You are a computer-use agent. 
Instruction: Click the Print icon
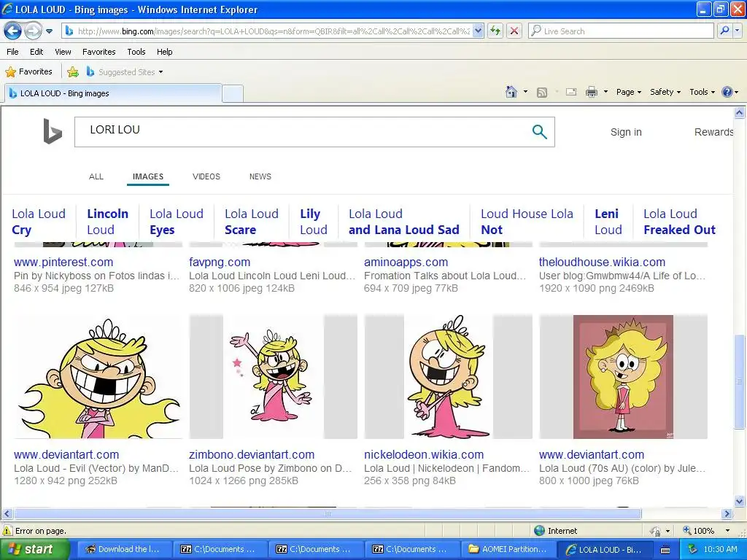[x=591, y=92]
